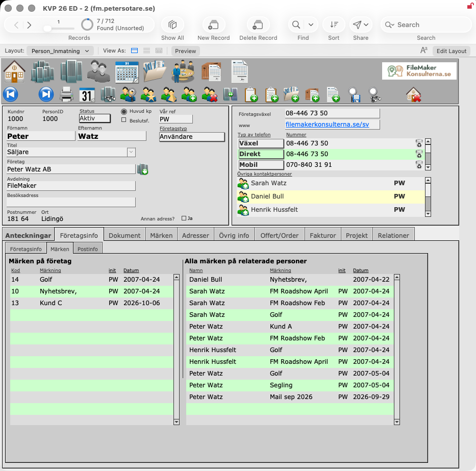Click the printer icon

pyautogui.click(x=66, y=94)
